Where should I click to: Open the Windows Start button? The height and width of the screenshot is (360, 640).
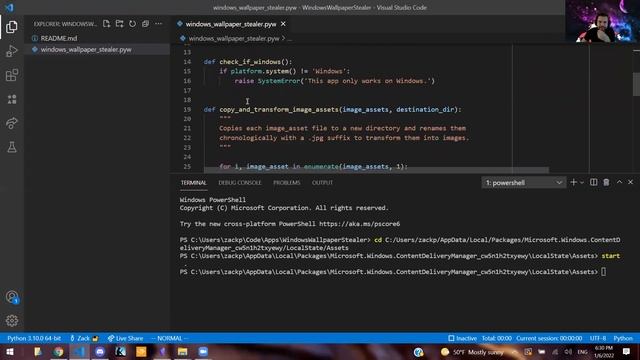[x=10, y=352]
